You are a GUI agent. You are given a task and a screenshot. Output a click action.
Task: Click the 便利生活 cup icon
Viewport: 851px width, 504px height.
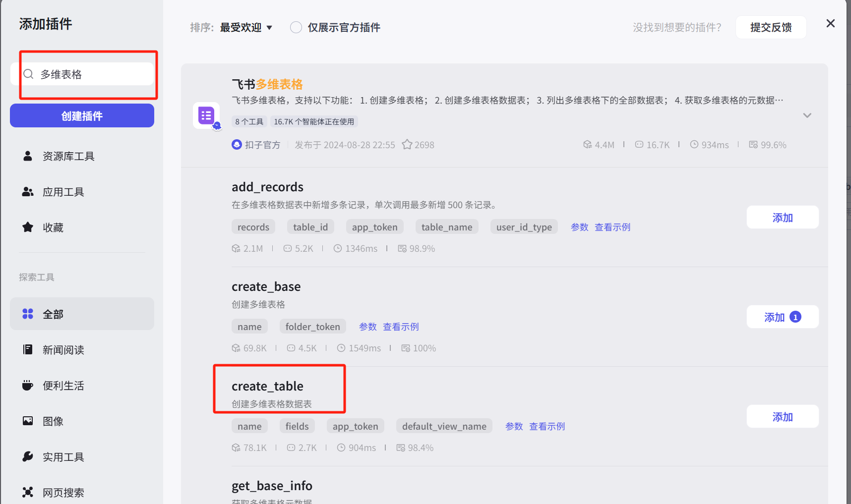point(28,385)
